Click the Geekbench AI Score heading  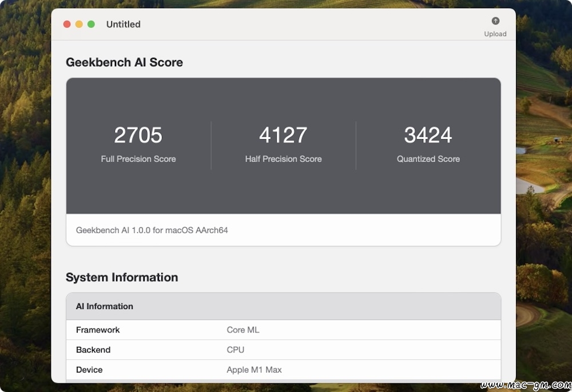(124, 62)
